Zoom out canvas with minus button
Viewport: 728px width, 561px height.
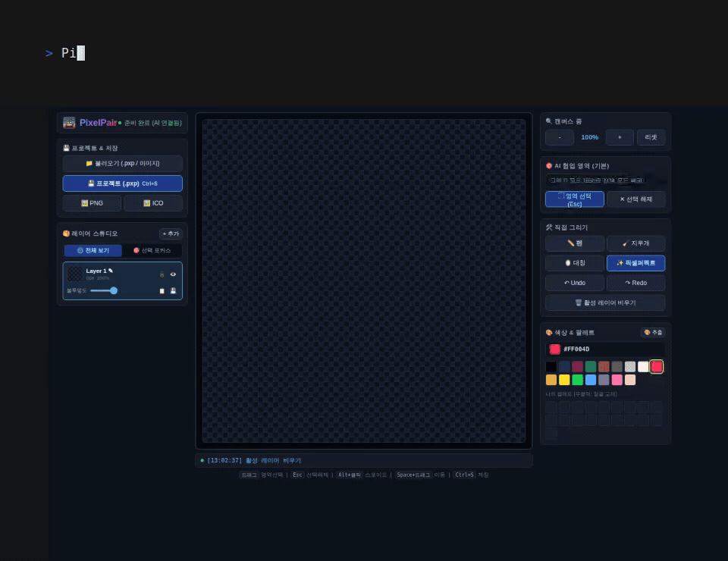pyautogui.click(x=560, y=137)
